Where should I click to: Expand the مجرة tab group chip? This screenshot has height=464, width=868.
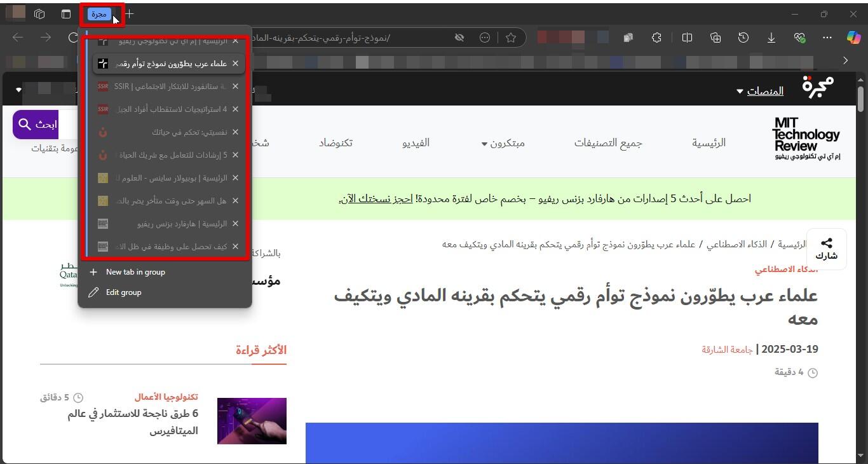[99, 14]
